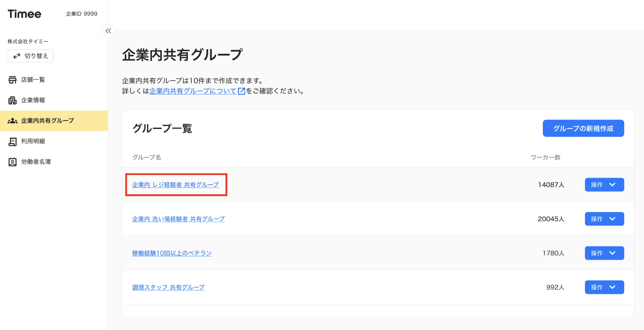Click the 20045人 worker count
This screenshot has height=330, width=644.
[551, 219]
